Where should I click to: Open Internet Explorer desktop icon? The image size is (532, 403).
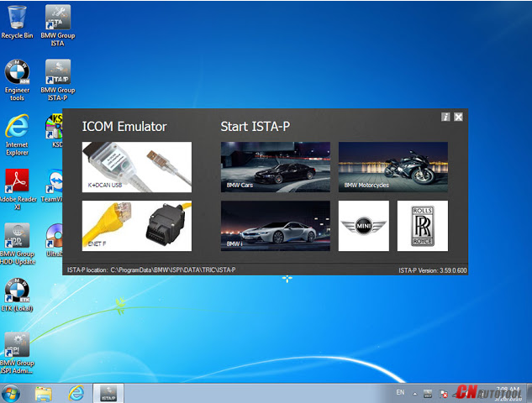[17, 135]
